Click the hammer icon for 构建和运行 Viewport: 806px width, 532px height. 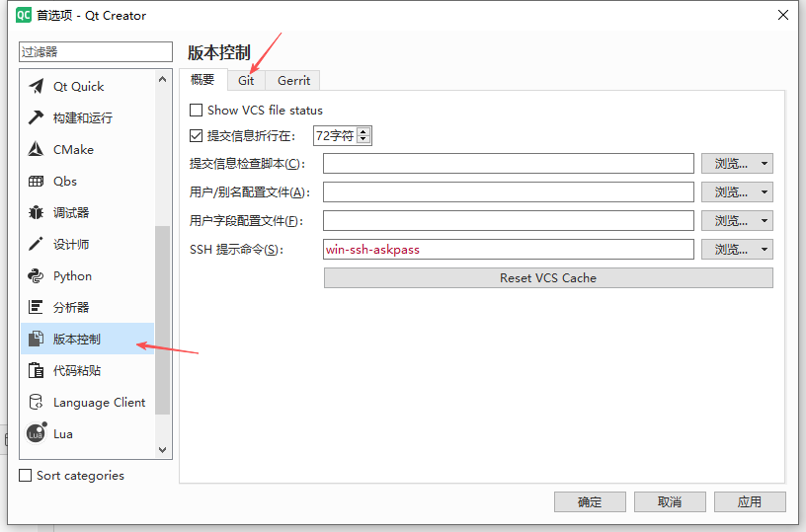coord(36,117)
